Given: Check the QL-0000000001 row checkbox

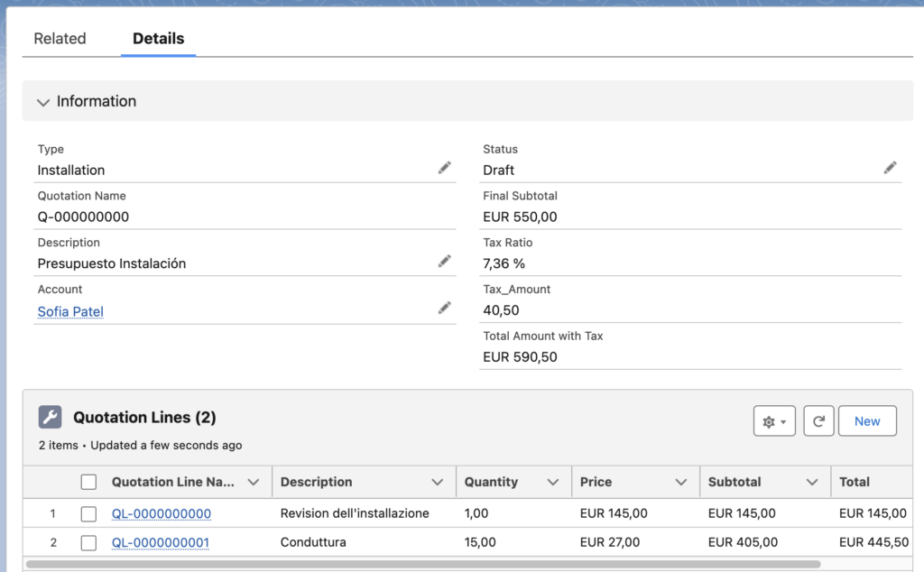Looking at the screenshot, I should click(x=88, y=542).
